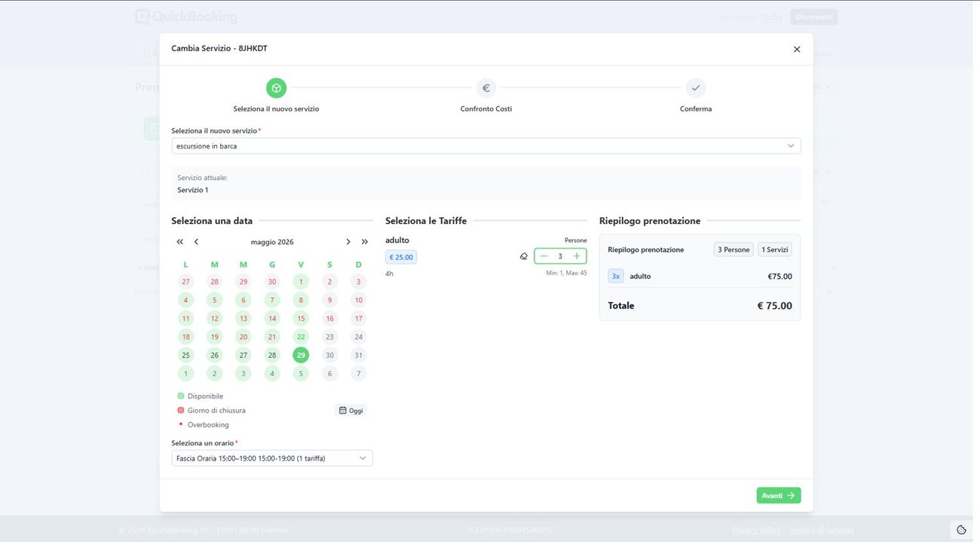The width and height of the screenshot is (980, 542).
Task: Open Termini di Servizio link in the footer
Action: click(822, 530)
